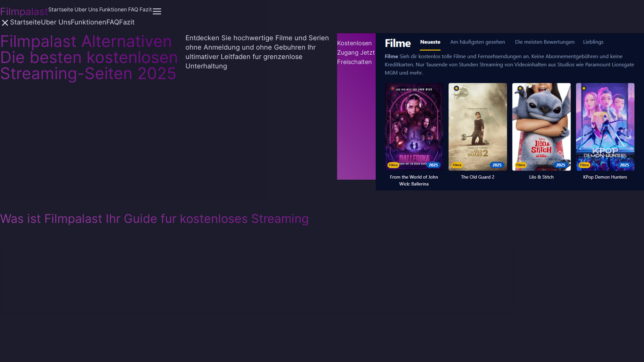Click title From the World of John Wick: Ballerina
This screenshot has width=644, height=362.
click(414, 180)
